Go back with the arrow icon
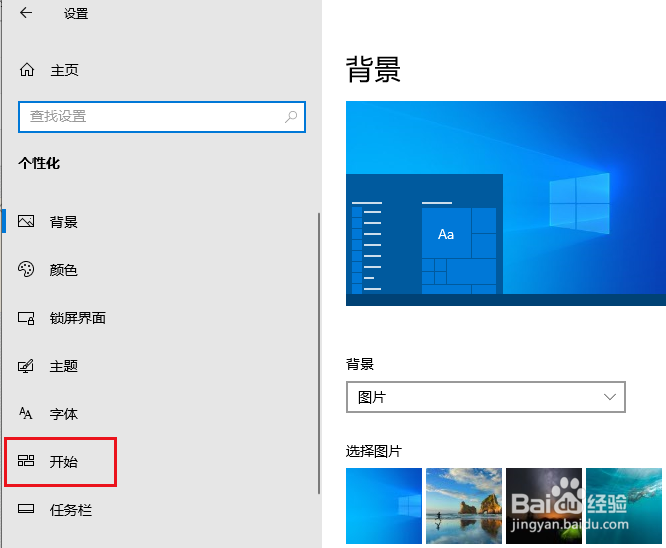Image resolution: width=666 pixels, height=548 pixels. (x=26, y=13)
